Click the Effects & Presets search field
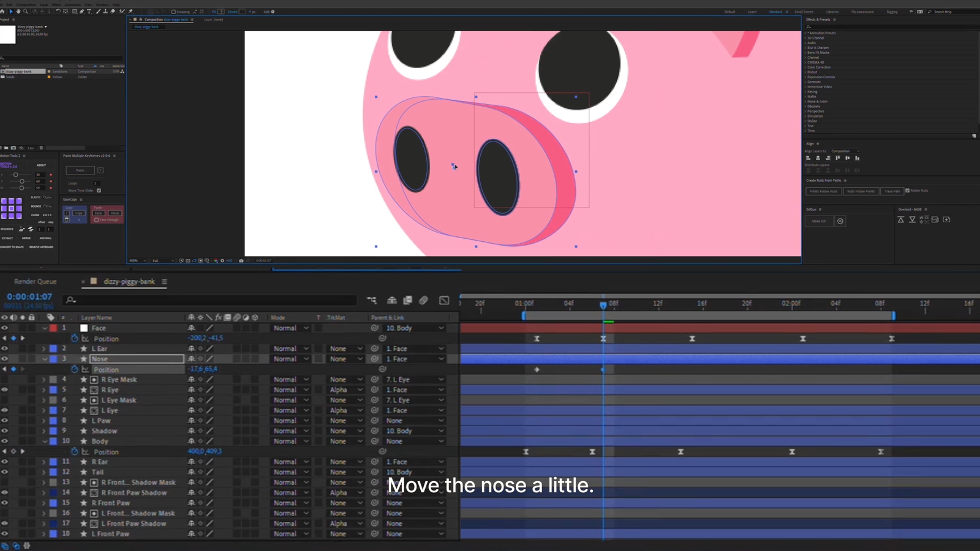Image resolution: width=980 pixels, height=551 pixels. [x=891, y=27]
